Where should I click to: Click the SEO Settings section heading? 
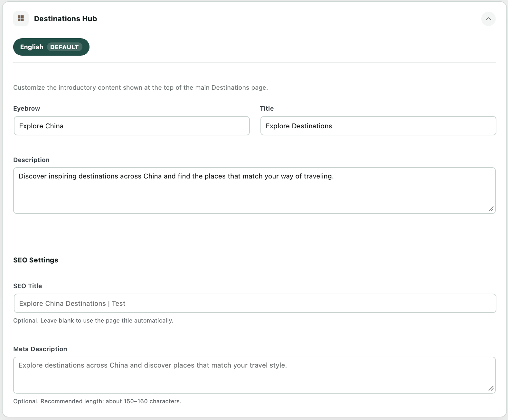(36, 260)
